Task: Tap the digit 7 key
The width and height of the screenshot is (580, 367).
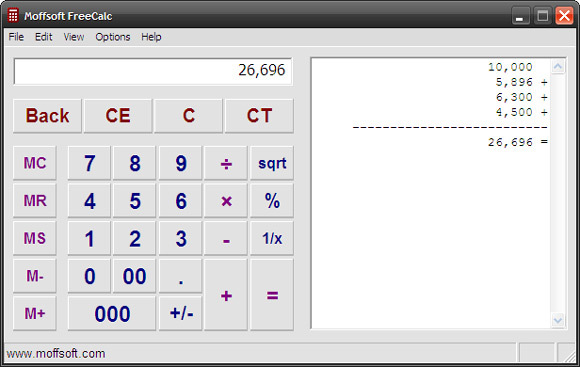Action: coord(89,163)
